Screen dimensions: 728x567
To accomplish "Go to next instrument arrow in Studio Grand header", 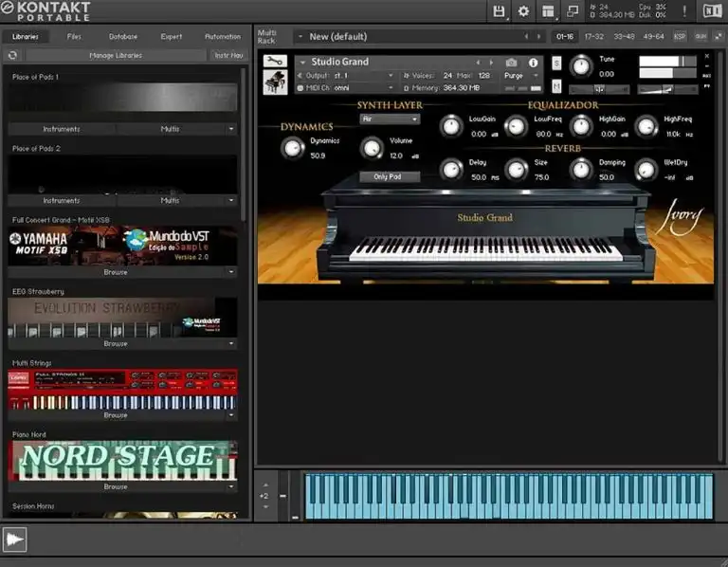I will tap(491, 63).
